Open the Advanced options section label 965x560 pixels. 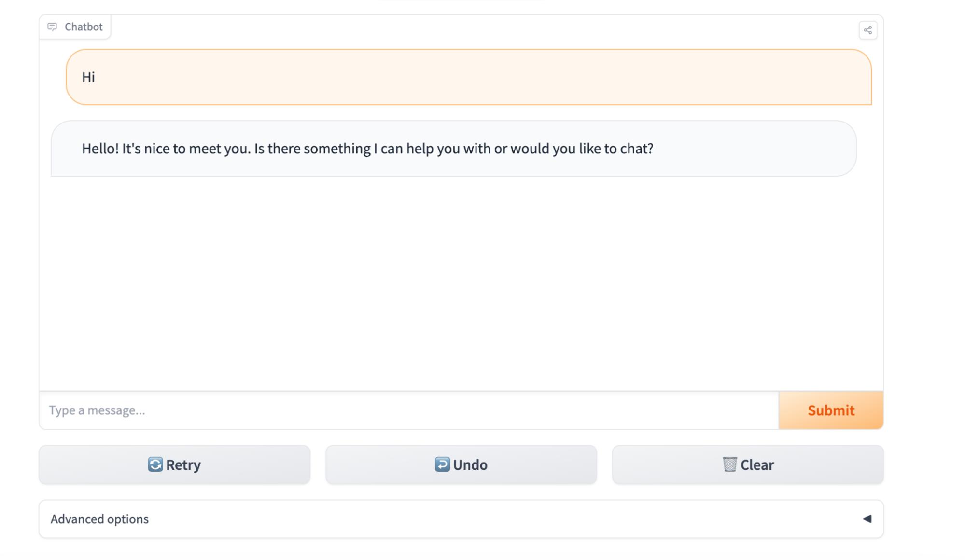99,519
